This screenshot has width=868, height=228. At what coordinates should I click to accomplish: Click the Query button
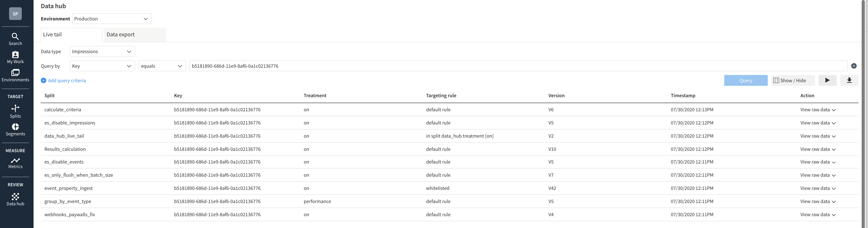click(746, 80)
